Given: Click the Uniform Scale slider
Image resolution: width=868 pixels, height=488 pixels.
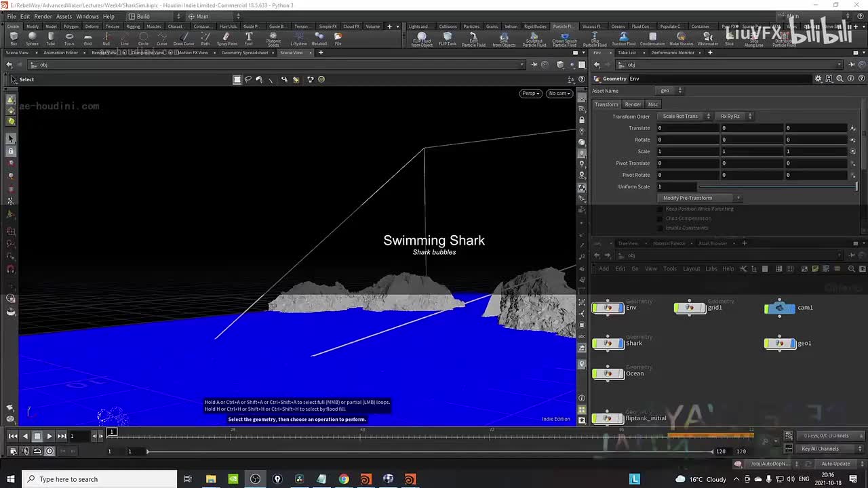Looking at the screenshot, I should [x=777, y=187].
